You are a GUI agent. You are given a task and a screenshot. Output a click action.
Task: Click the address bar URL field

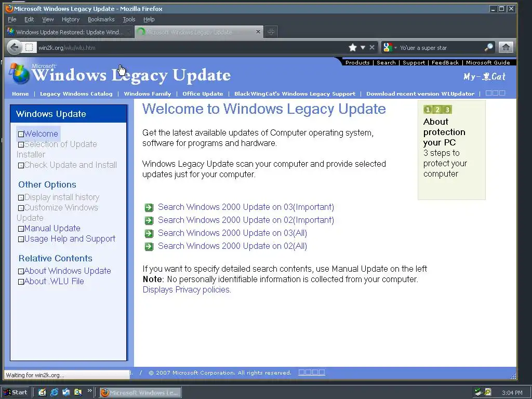click(x=190, y=47)
